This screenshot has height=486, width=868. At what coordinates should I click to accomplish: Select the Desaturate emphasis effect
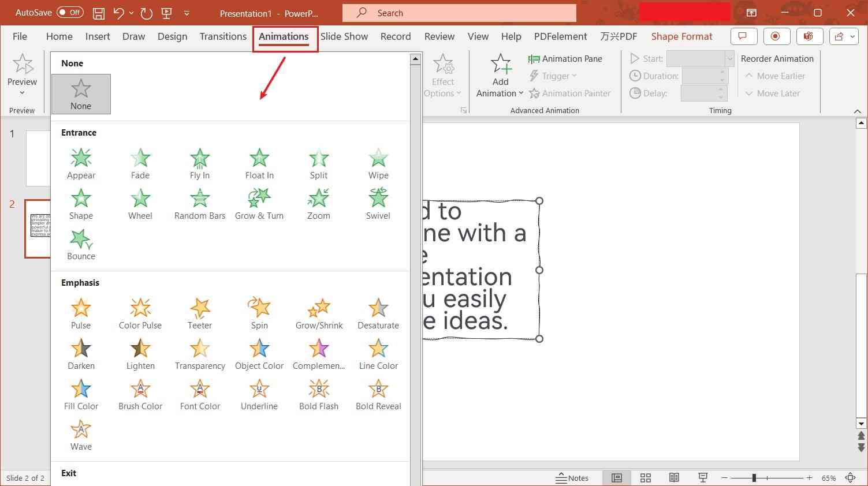click(378, 314)
